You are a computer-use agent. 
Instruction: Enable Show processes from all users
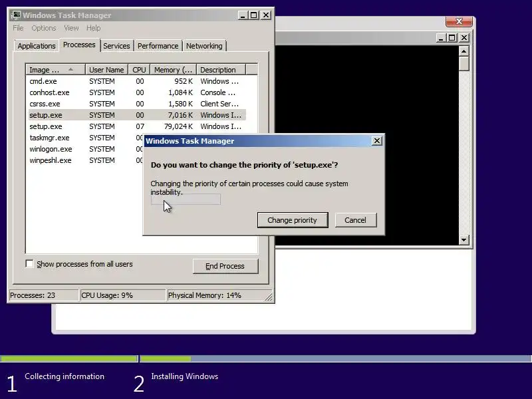30,263
